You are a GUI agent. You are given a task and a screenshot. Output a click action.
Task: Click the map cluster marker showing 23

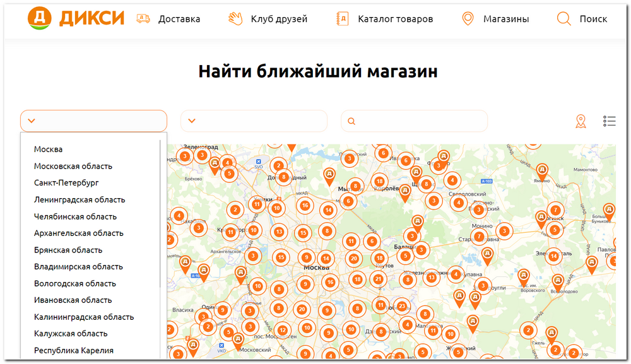(x=402, y=306)
